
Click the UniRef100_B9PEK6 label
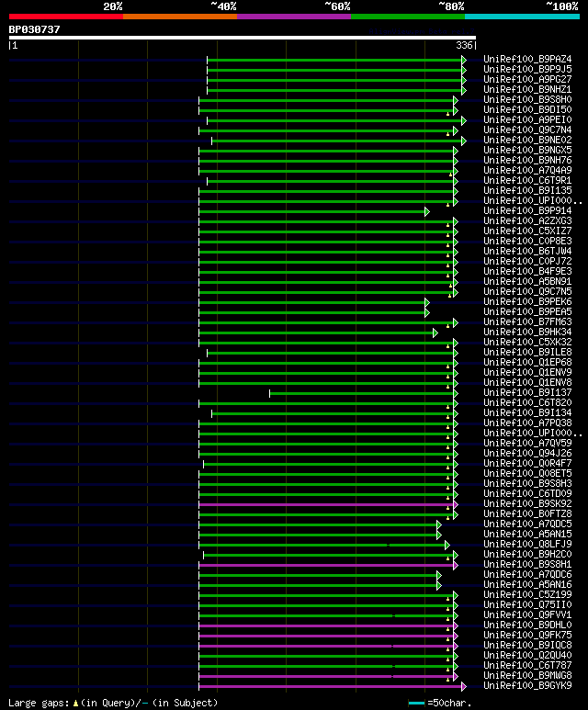pyautogui.click(x=527, y=302)
